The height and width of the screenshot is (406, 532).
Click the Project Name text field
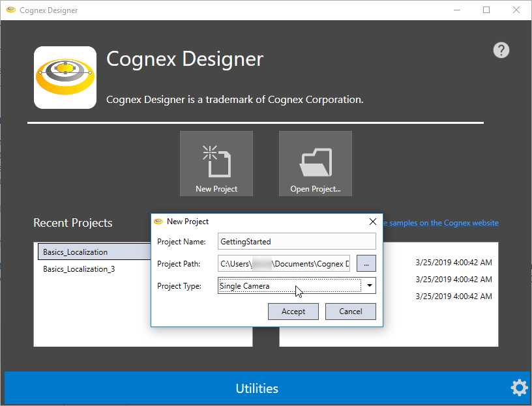(297, 241)
